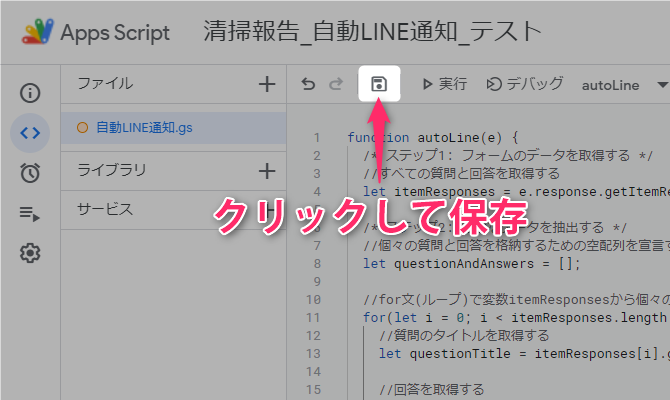
Task: Save the project with the floppy disk icon
Action: click(x=379, y=84)
